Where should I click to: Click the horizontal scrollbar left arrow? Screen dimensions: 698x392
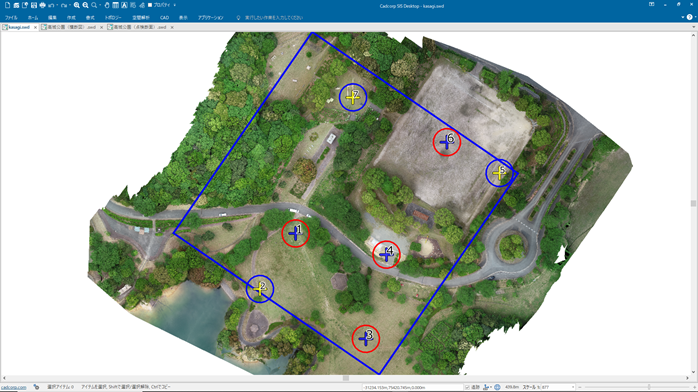[4, 378]
